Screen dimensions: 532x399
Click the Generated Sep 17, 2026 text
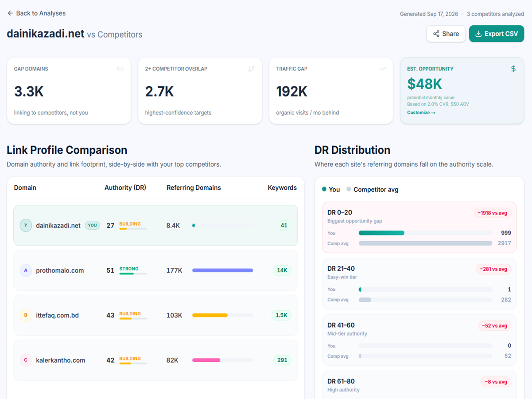[429, 14]
